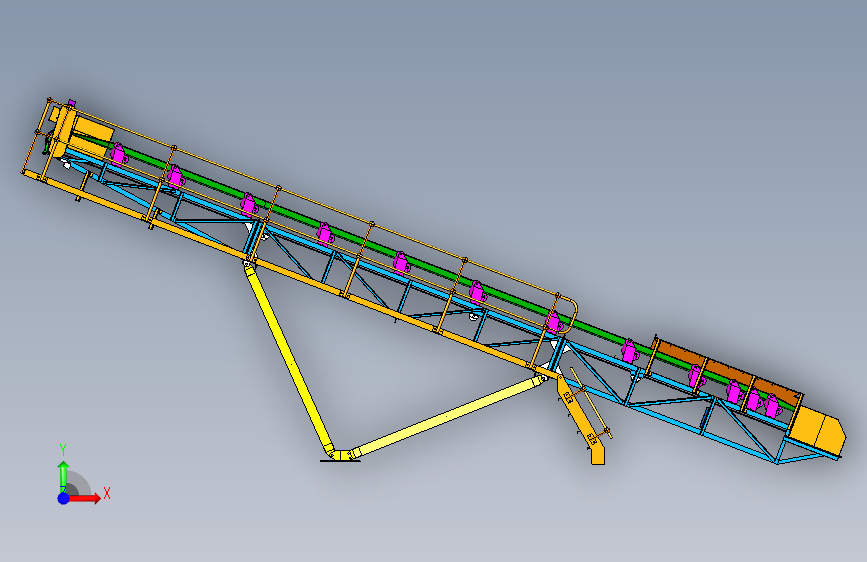Image resolution: width=867 pixels, height=562 pixels.
Task: Select the yellow tail chute box at the conveyor's lower end
Action: [x=817, y=429]
